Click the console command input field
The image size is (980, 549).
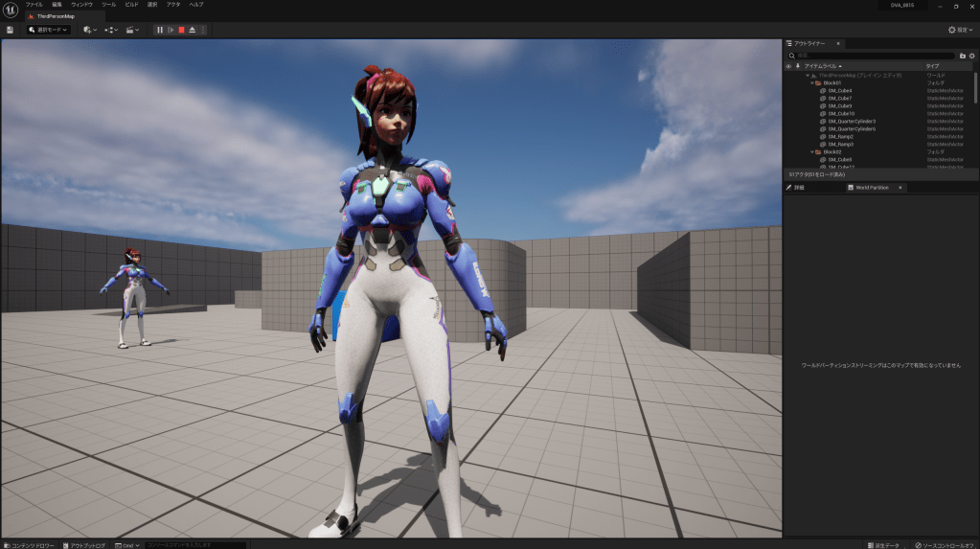point(195,545)
